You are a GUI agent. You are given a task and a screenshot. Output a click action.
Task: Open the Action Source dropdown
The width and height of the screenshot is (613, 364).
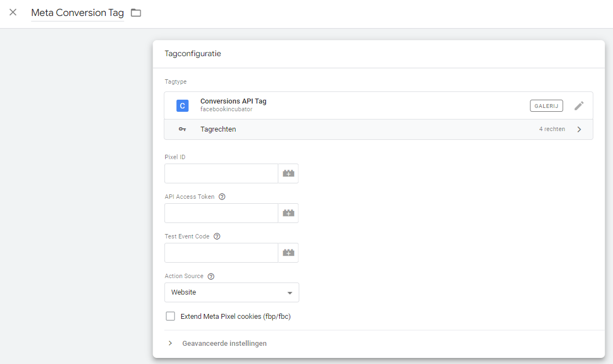pos(232,292)
